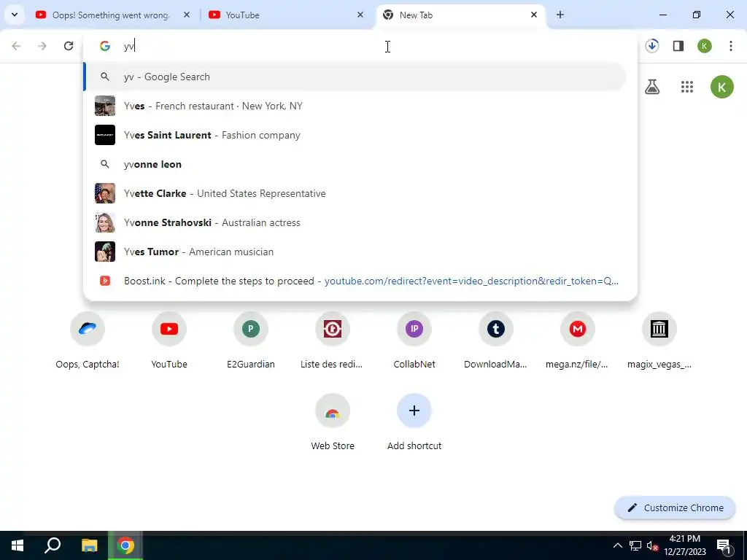Toggle the Chrome side panel

pyautogui.click(x=678, y=46)
